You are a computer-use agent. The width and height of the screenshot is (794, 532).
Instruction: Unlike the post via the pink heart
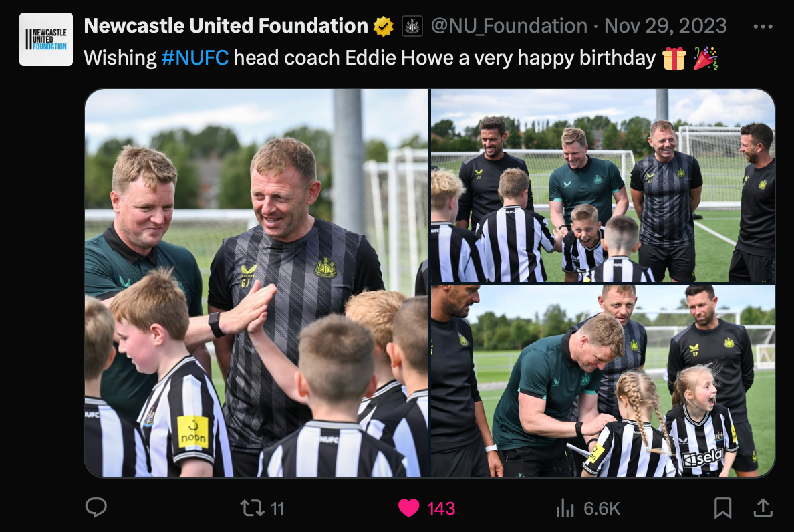pos(408,508)
